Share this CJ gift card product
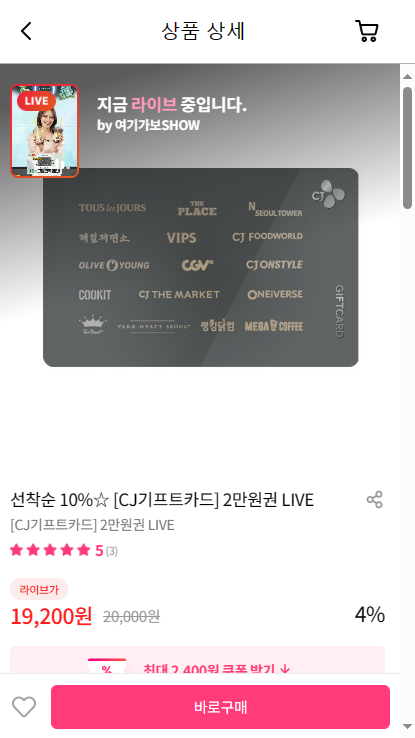This screenshot has width=415, height=738. 375,499
